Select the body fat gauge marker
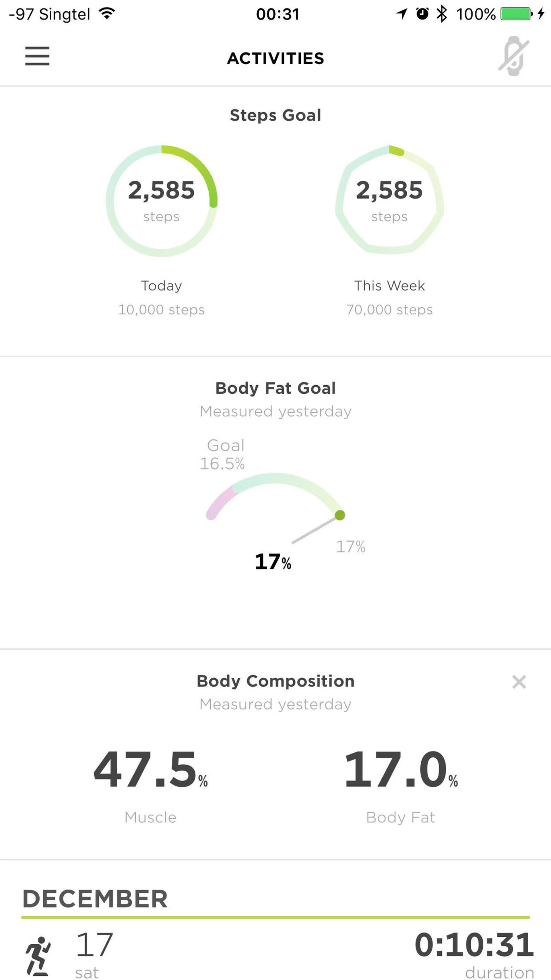551x980 pixels. click(339, 515)
